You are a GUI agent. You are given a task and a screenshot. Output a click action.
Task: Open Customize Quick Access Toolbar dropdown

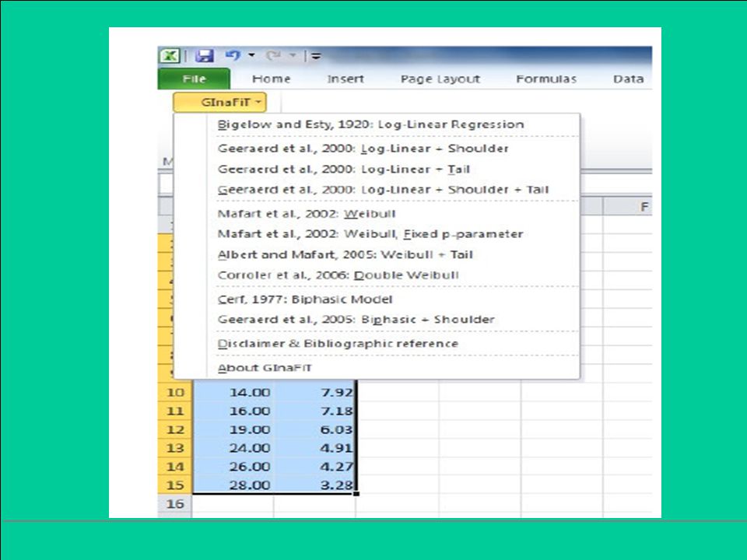tap(316, 56)
